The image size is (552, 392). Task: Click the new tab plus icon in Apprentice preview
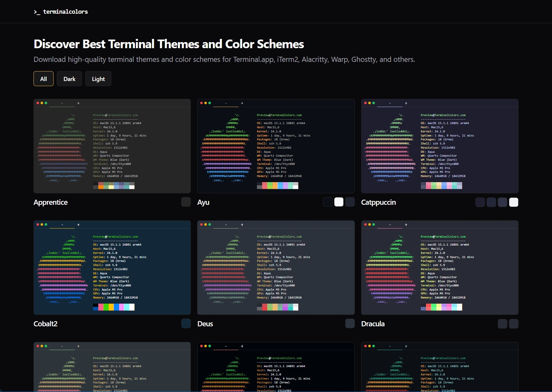tap(78, 103)
